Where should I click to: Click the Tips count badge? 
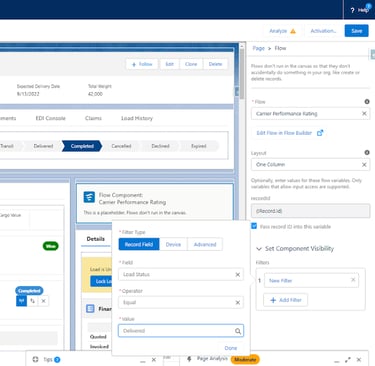point(57,359)
